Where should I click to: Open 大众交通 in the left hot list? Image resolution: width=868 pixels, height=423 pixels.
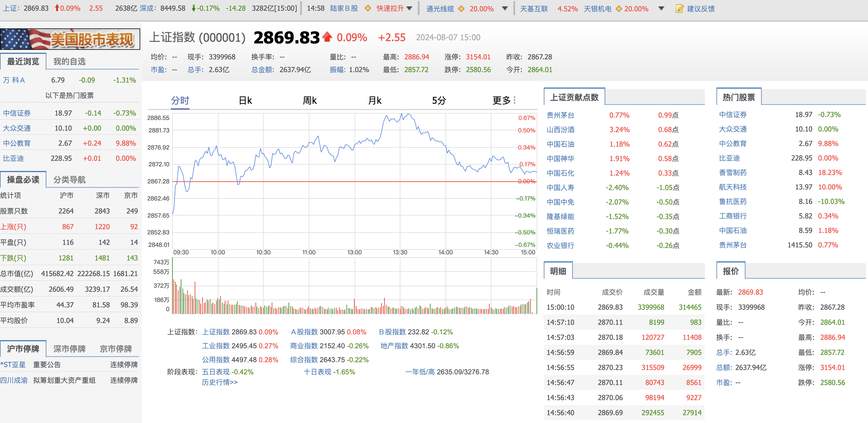click(17, 128)
